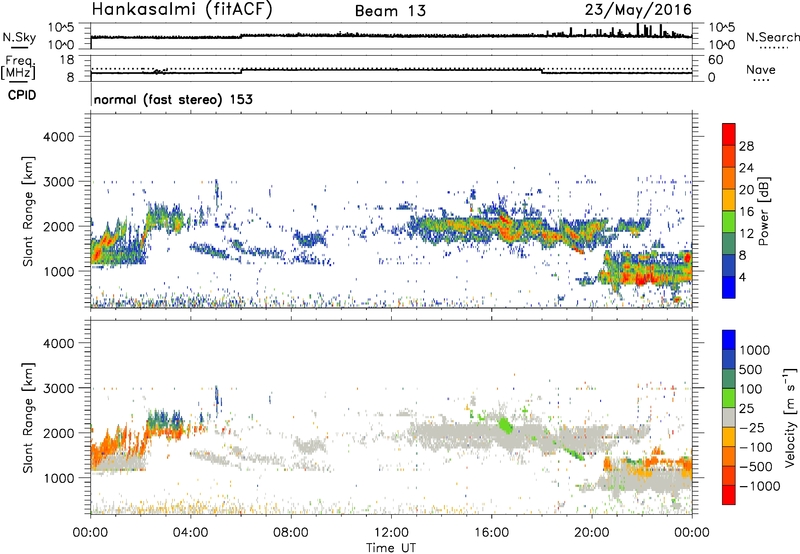Viewport: 800px width, 554px height.
Task: Click the Power [dB] colorbar
Action: (729, 211)
